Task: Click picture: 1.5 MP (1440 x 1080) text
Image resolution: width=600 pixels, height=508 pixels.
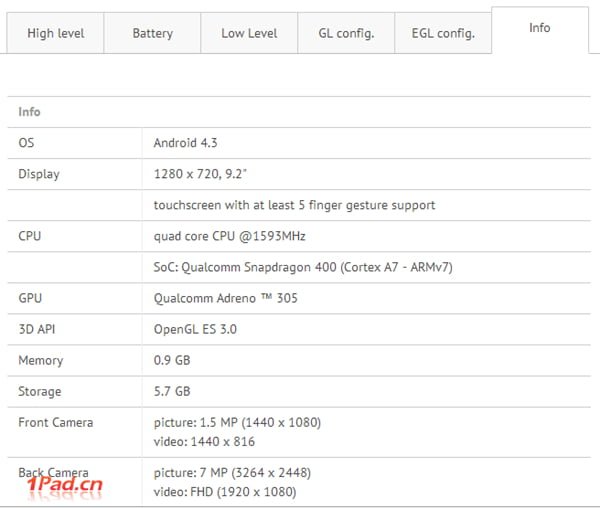Action: pyautogui.click(x=237, y=422)
